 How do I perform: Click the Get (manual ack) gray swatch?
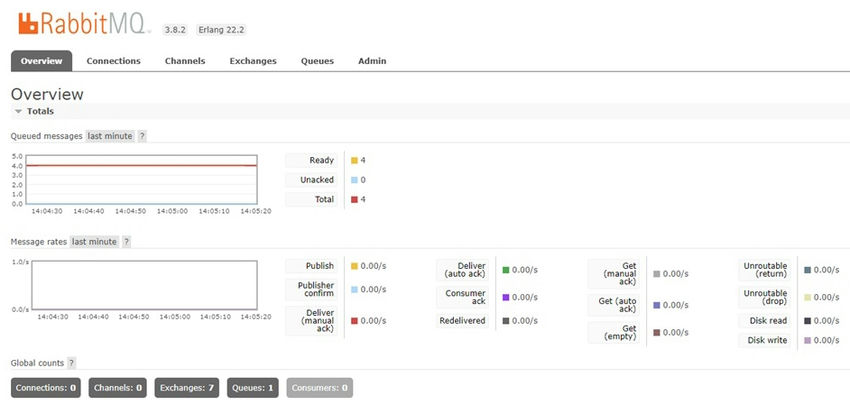pyautogui.click(x=657, y=274)
